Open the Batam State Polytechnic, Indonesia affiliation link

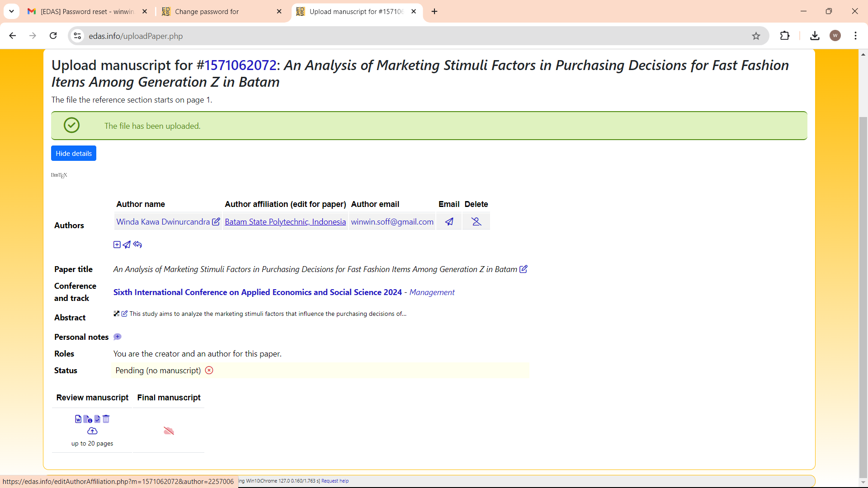[x=285, y=222]
